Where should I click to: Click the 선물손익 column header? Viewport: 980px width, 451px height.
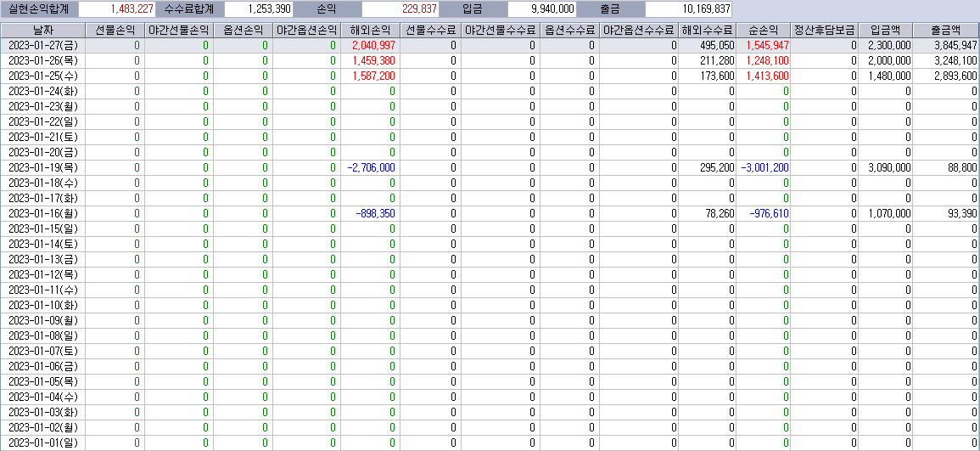point(115,30)
